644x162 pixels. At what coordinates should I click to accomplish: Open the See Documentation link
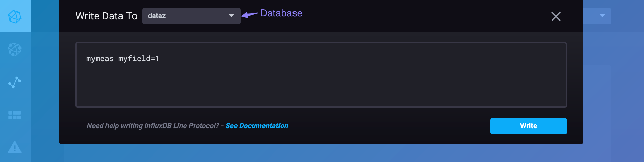click(257, 126)
